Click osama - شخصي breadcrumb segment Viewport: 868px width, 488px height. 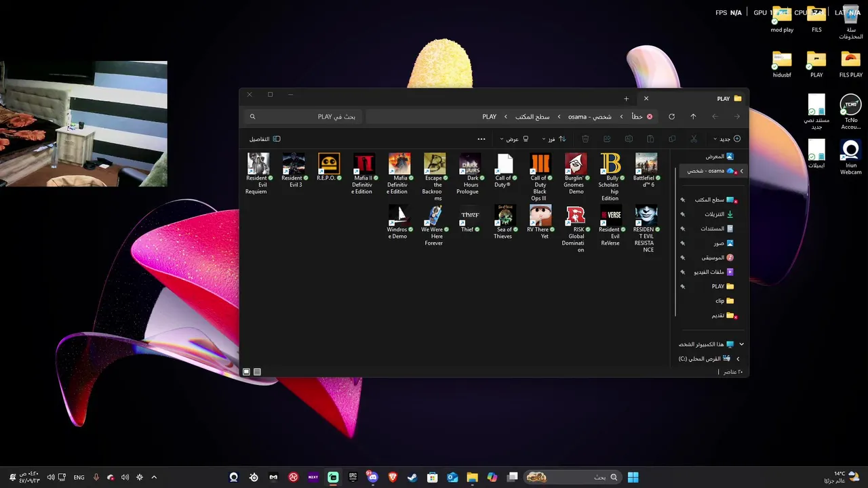point(589,117)
